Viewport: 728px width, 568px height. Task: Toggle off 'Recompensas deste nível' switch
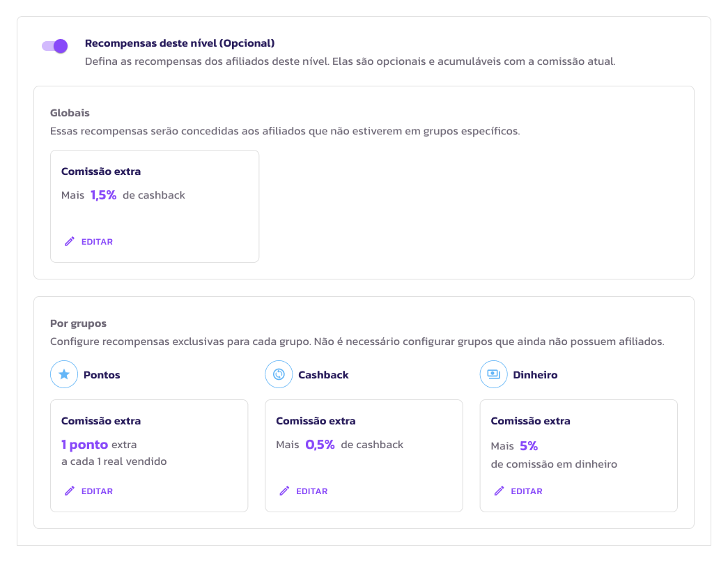[55, 46]
